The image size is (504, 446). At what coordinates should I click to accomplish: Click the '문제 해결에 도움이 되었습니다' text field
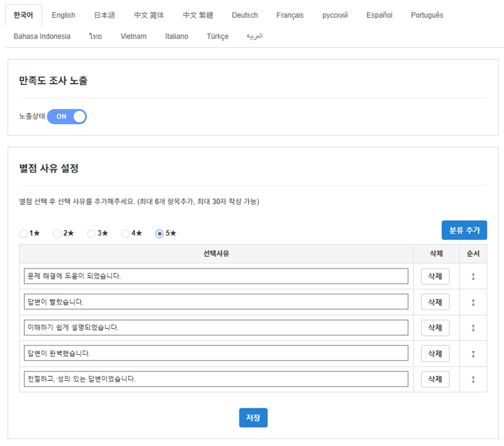tap(216, 276)
